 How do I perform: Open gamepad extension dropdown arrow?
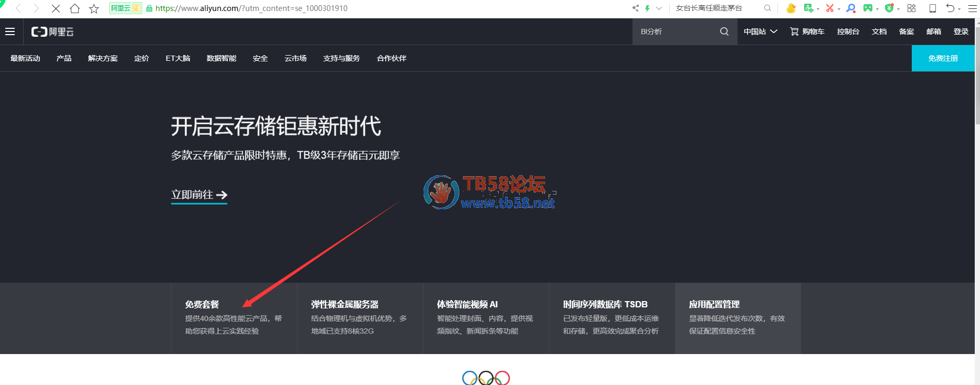[877, 9]
